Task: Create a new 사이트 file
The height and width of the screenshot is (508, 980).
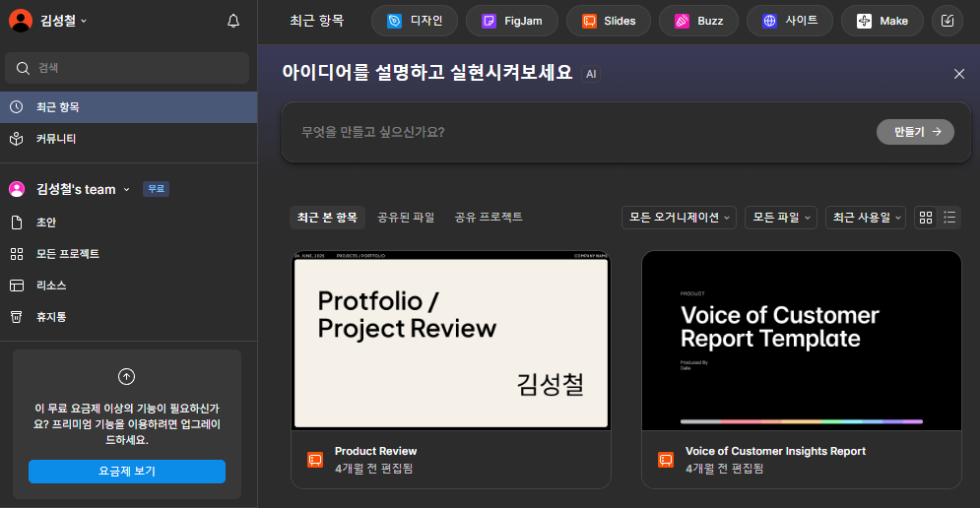Action: (789, 21)
